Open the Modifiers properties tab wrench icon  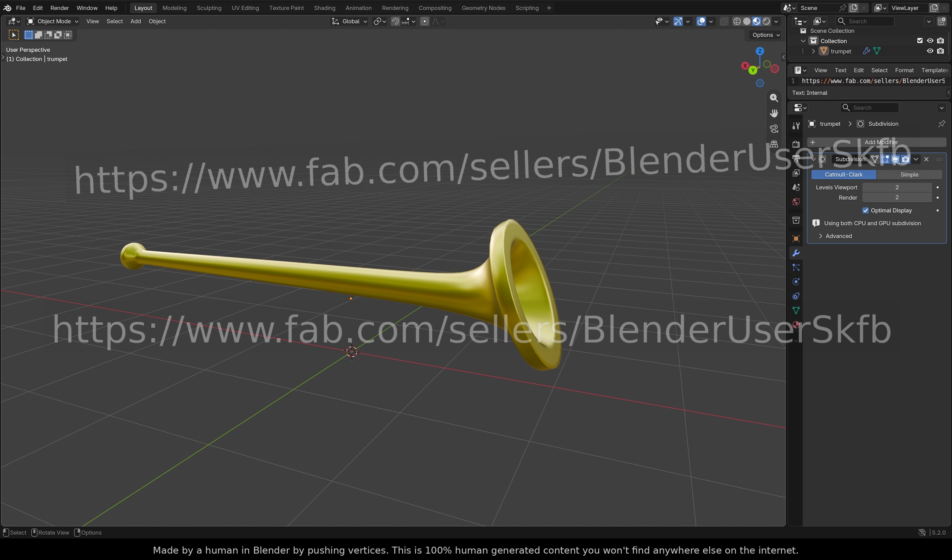click(x=796, y=253)
